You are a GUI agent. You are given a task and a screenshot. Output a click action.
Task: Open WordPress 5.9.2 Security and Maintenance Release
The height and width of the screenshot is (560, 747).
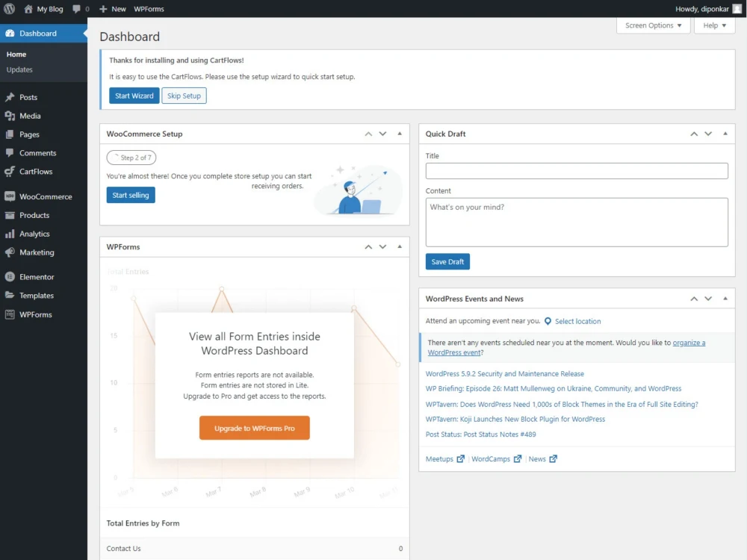pyautogui.click(x=504, y=374)
